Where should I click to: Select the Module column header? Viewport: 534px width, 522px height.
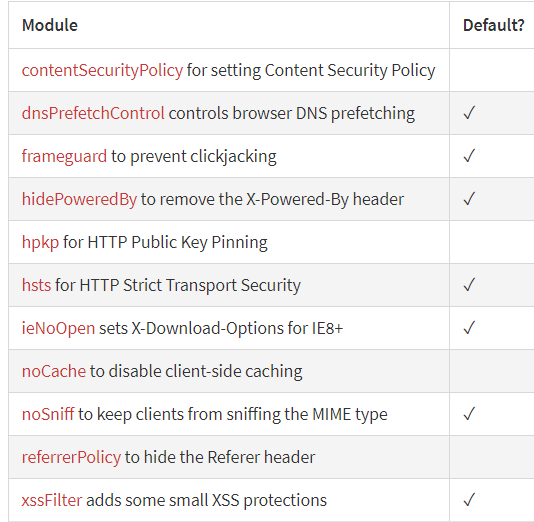pos(50,25)
